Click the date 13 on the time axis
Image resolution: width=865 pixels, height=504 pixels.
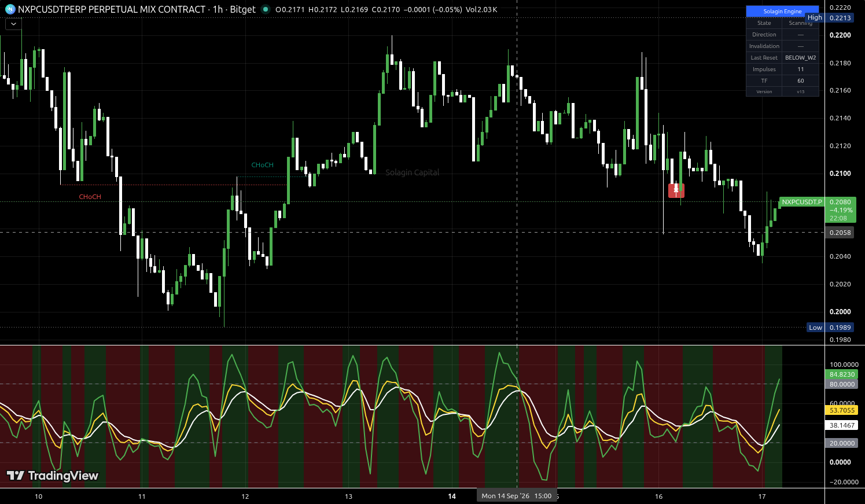pyautogui.click(x=349, y=496)
